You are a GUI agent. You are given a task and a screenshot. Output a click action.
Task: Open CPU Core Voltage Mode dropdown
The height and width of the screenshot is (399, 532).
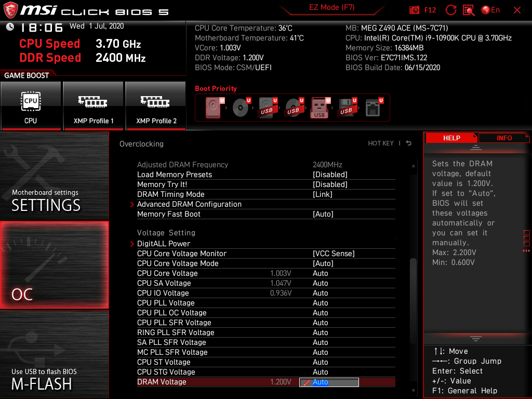pos(323,263)
